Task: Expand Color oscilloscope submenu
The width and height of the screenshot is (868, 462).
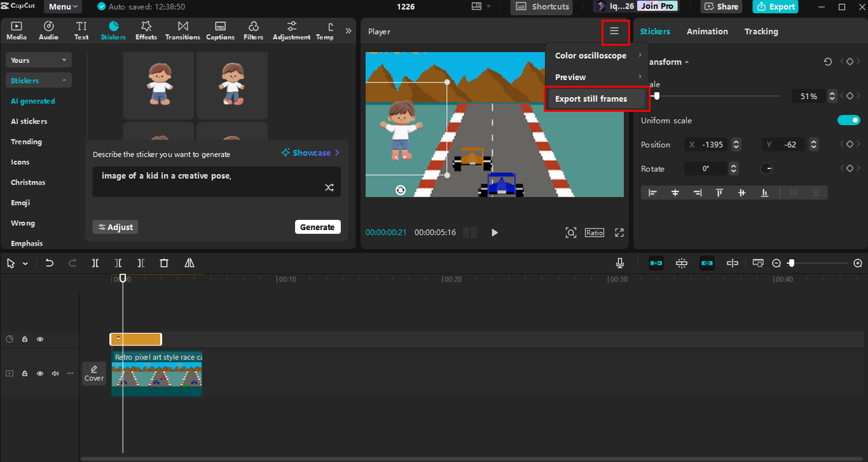Action: coord(597,56)
